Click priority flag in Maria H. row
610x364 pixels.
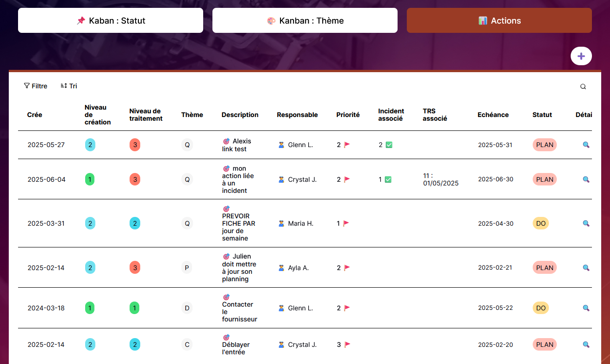(x=346, y=223)
